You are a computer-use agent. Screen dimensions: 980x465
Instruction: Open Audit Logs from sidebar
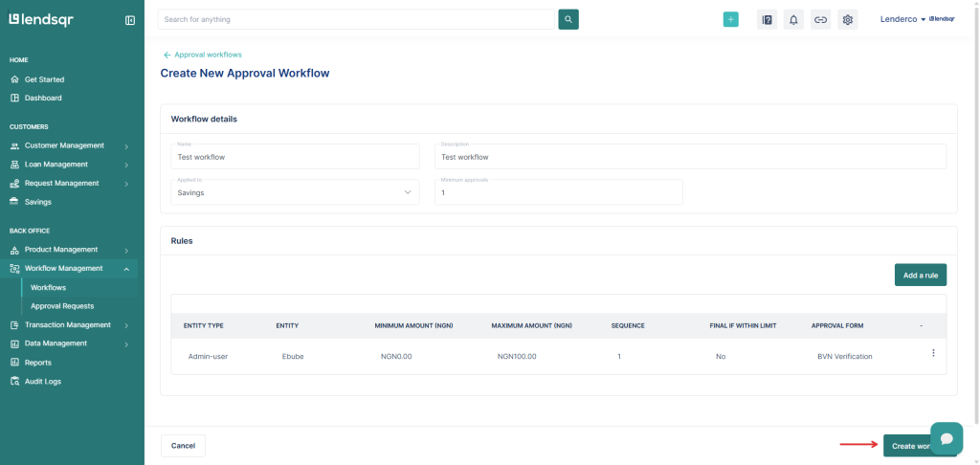click(x=43, y=381)
